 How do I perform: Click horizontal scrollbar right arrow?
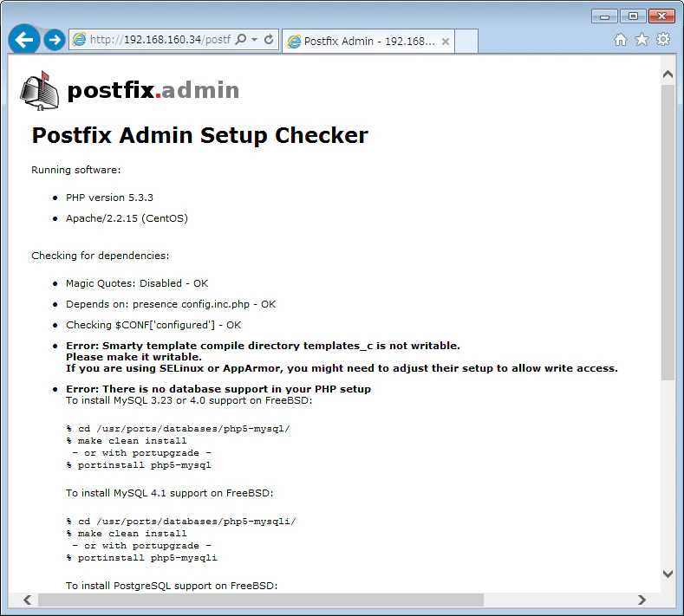(642, 600)
